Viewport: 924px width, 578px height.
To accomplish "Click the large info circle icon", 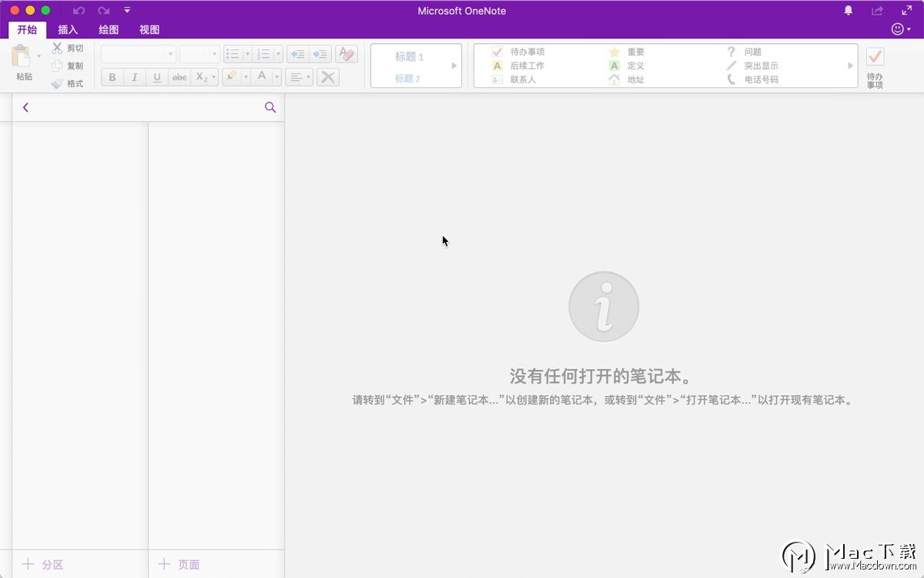I will (604, 306).
